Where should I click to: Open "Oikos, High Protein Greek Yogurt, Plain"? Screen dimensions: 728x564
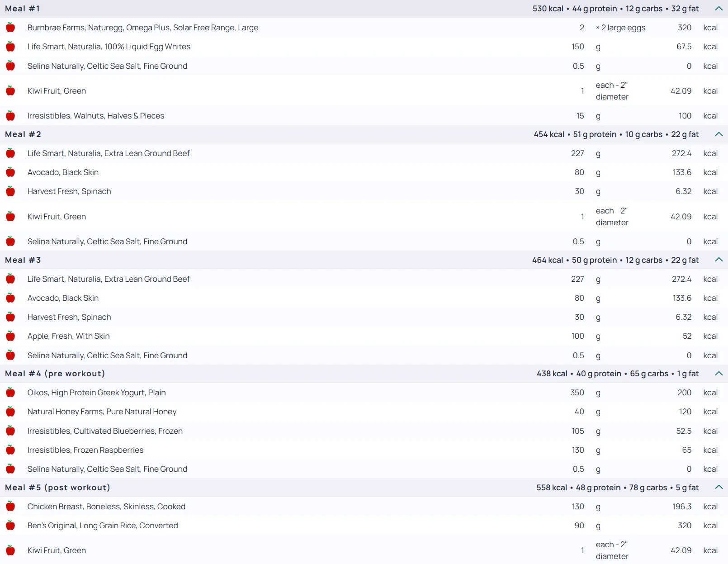(x=97, y=393)
